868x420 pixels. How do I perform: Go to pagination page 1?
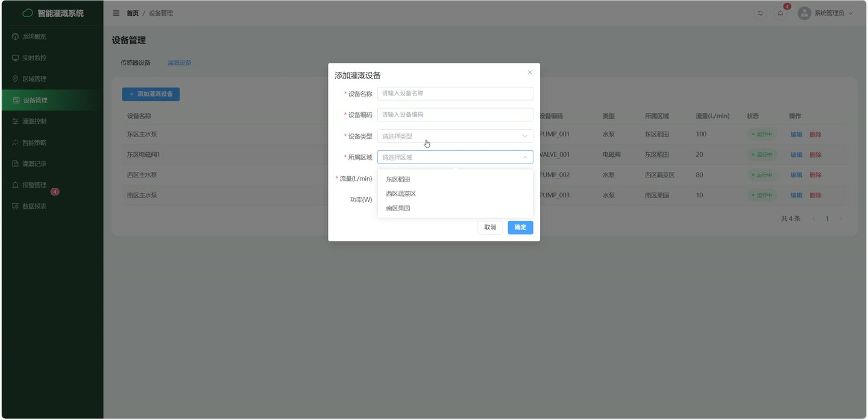point(827,218)
